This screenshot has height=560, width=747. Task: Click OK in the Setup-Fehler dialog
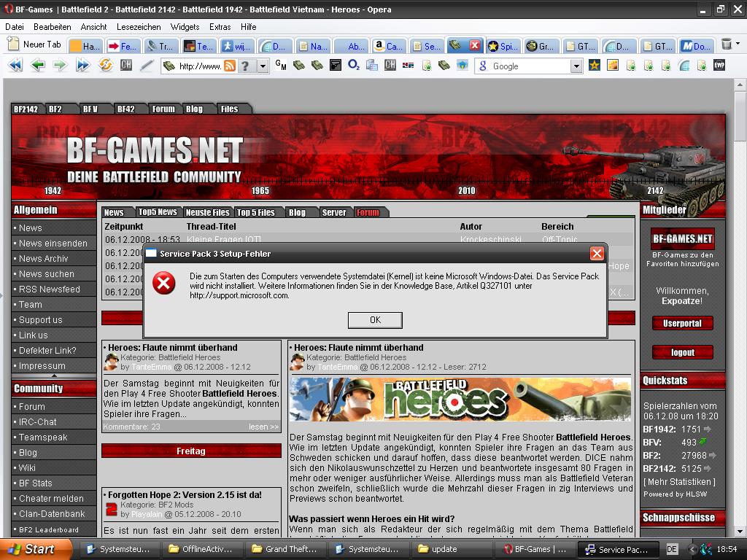tap(376, 320)
